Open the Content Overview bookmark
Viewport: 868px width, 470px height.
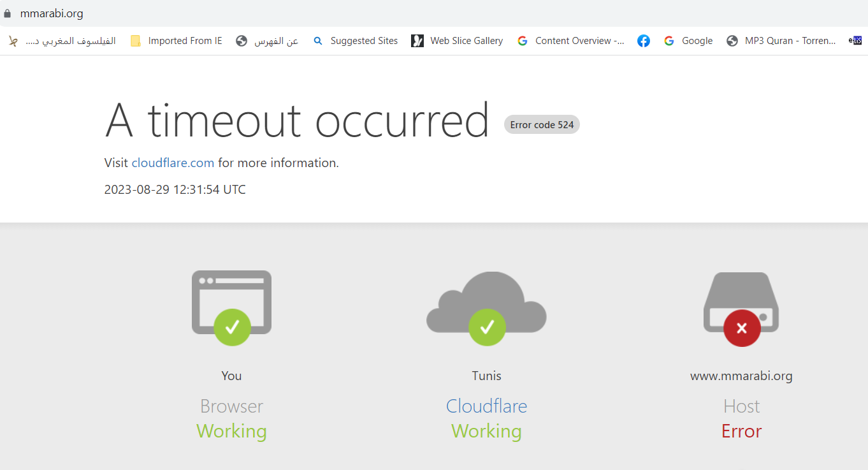coord(570,41)
